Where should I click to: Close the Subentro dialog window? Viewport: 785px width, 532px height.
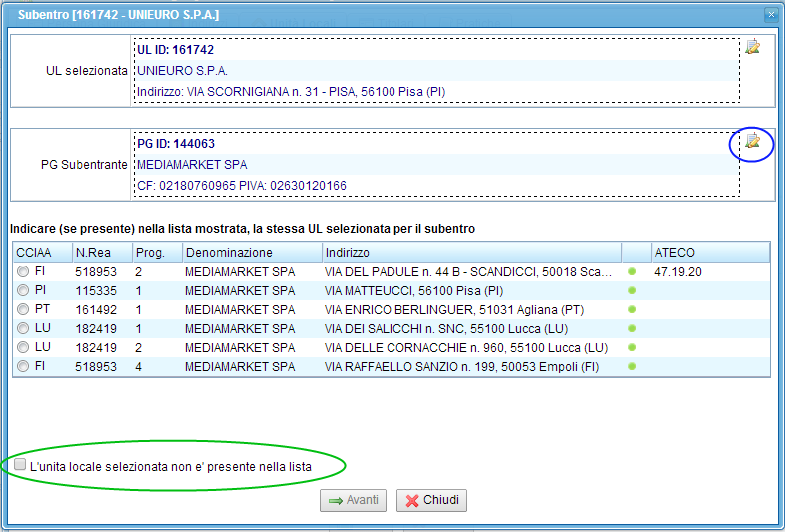pyautogui.click(x=771, y=15)
